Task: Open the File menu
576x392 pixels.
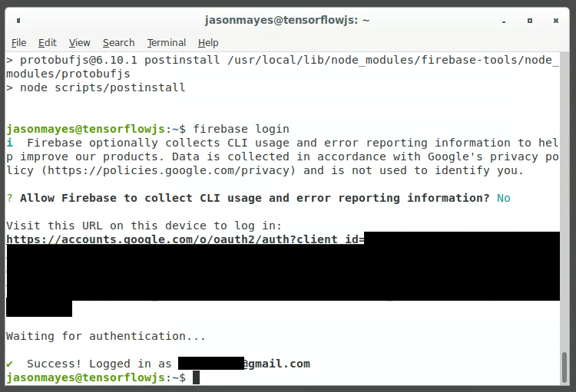Action: [18, 43]
